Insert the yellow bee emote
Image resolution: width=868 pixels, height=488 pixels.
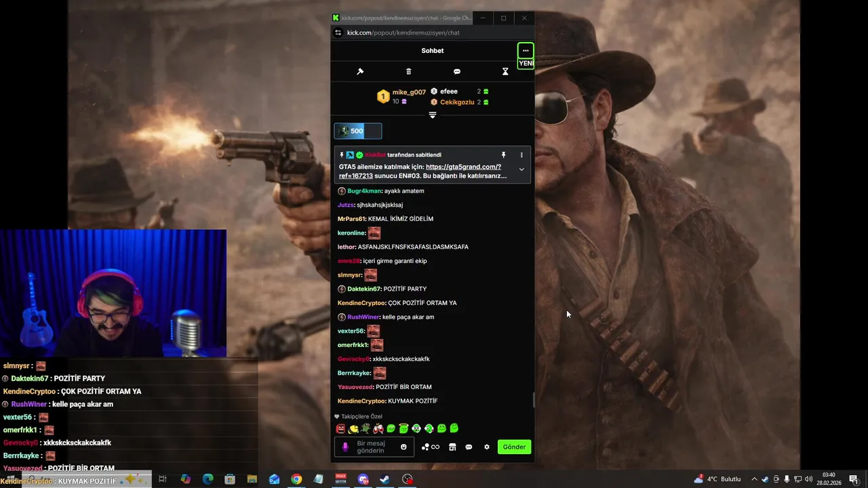click(x=353, y=428)
